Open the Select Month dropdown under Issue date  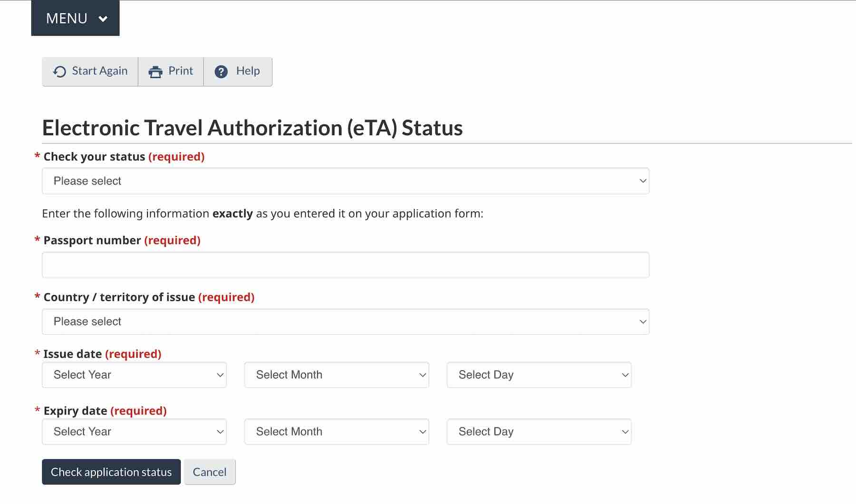[x=336, y=375]
